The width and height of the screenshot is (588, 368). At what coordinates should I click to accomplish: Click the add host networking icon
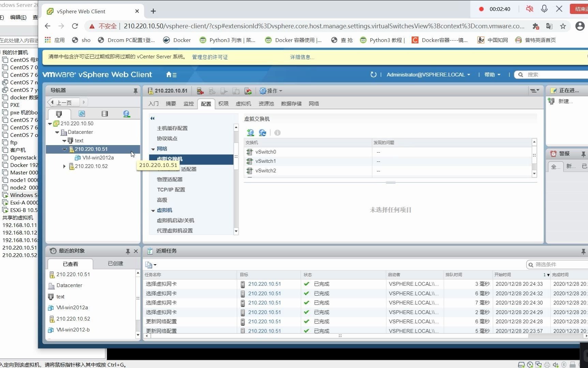(250, 132)
